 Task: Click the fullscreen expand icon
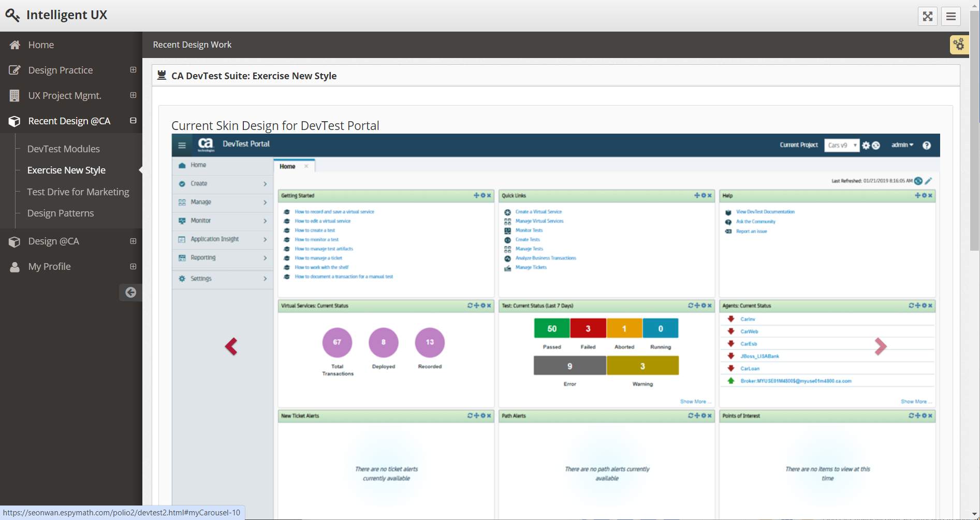tap(927, 16)
